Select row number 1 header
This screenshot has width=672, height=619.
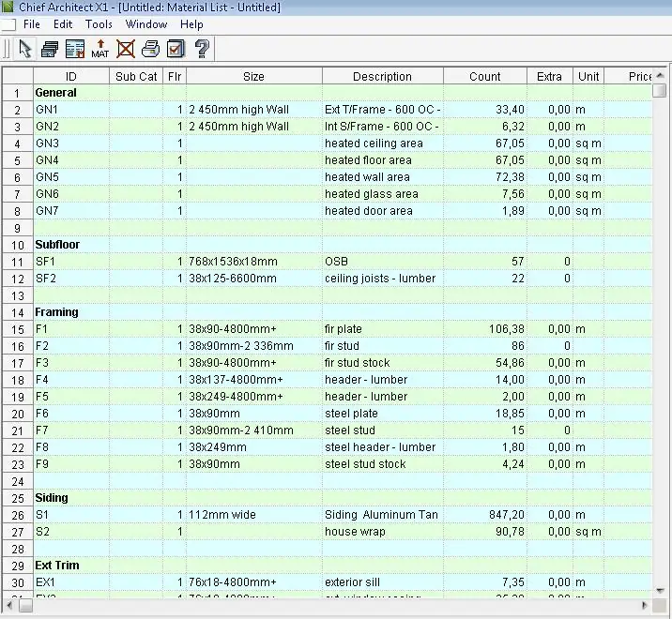coord(18,93)
